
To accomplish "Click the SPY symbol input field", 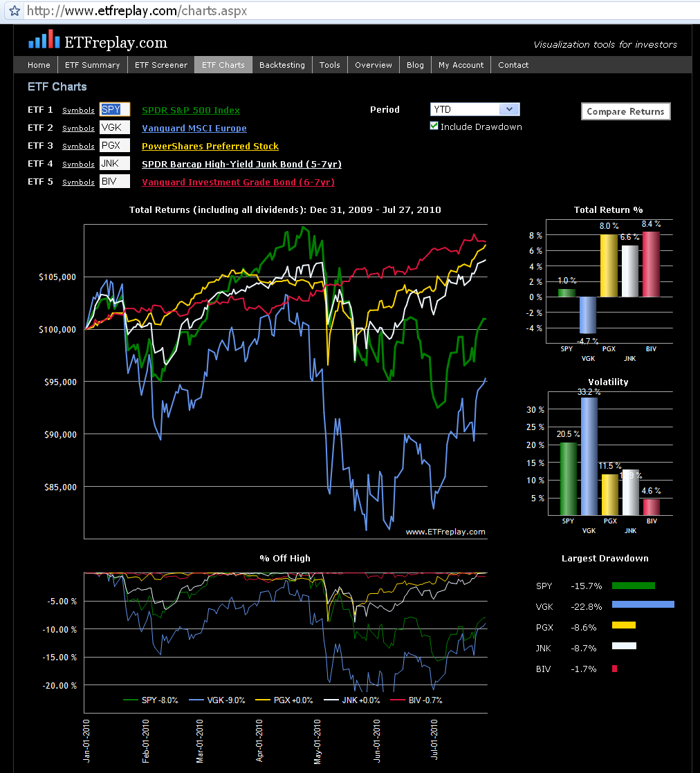I will (115, 109).
